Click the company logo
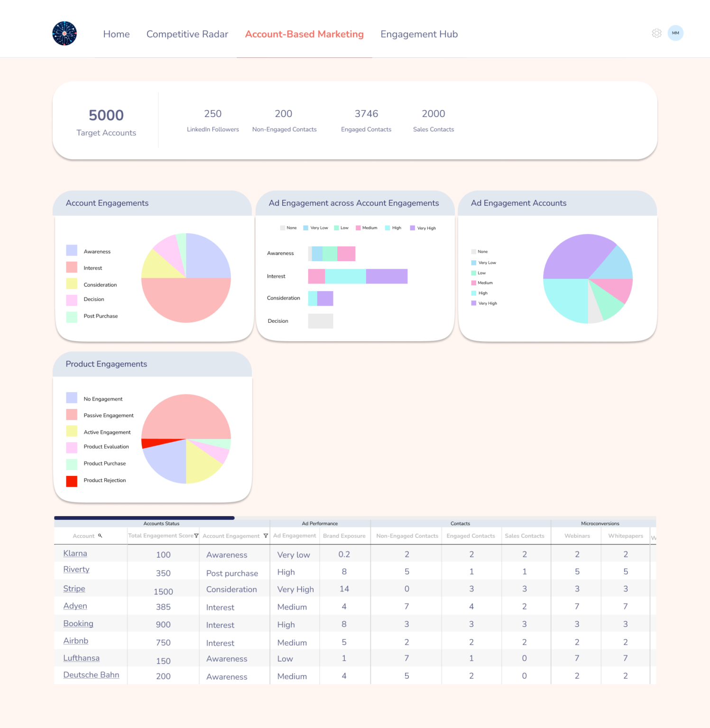710x728 pixels. tap(64, 33)
